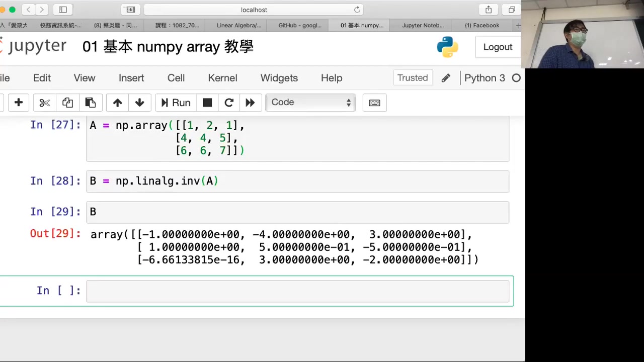Interrupt the kernel with stop icon
Image resolution: width=644 pixels, height=362 pixels.
[x=207, y=103]
